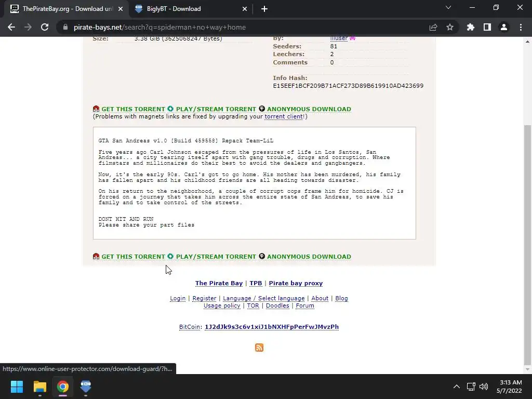Open File Explorer from the taskbar
Viewport: 532px width, 399px height.
(x=39, y=387)
